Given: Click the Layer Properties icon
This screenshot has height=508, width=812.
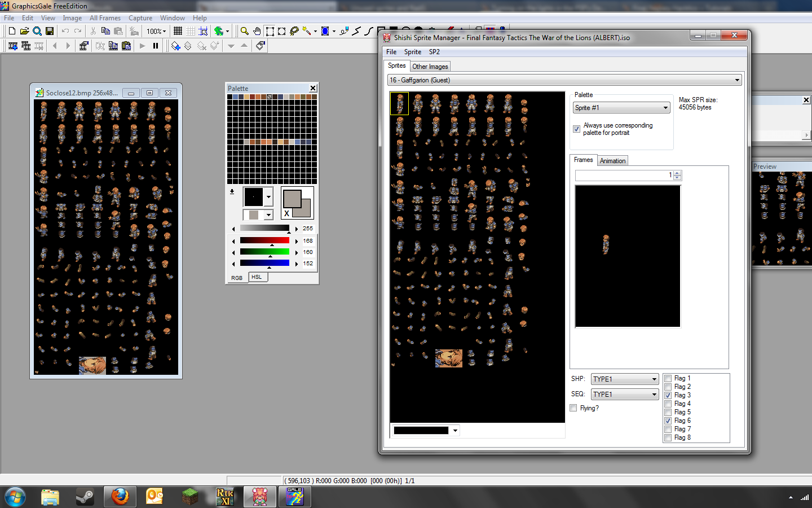Looking at the screenshot, I should (261, 46).
